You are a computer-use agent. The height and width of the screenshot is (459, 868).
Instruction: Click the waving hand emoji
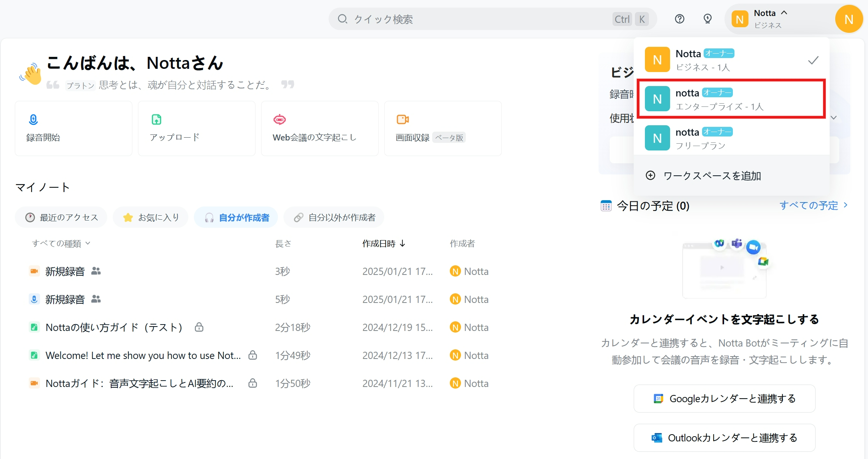point(31,74)
